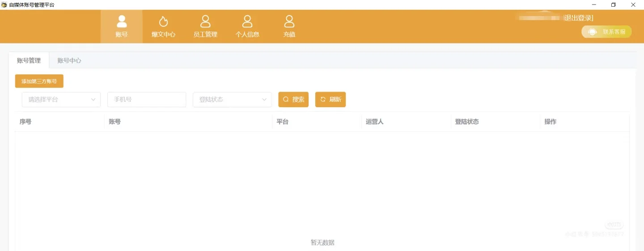644x251 pixels.
Task: Minimize the application window
Action: [594, 4]
